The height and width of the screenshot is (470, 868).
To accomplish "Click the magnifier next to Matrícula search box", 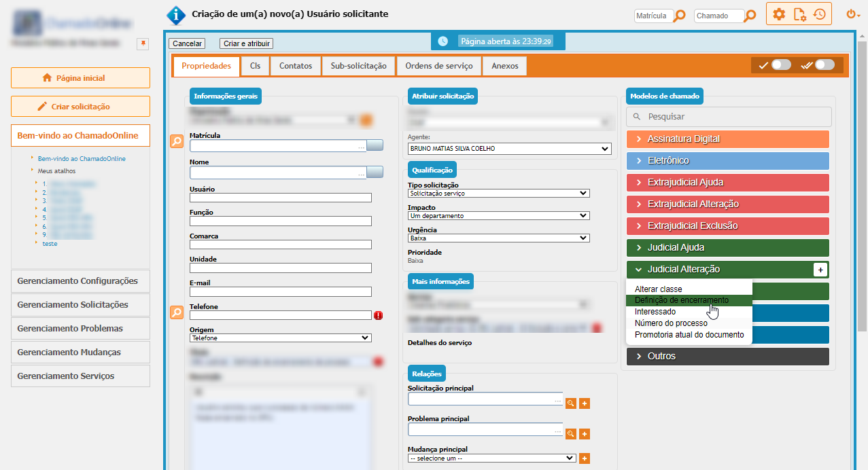I will point(679,16).
